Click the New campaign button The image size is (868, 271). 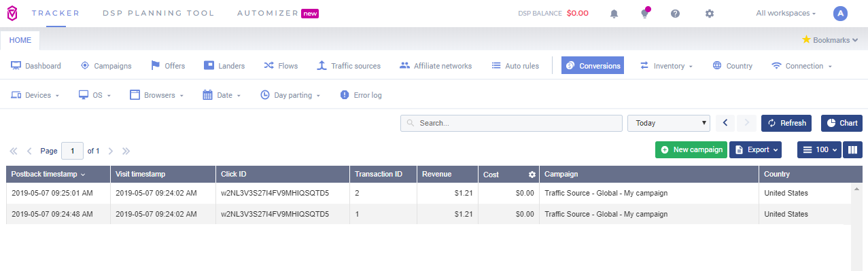point(691,149)
